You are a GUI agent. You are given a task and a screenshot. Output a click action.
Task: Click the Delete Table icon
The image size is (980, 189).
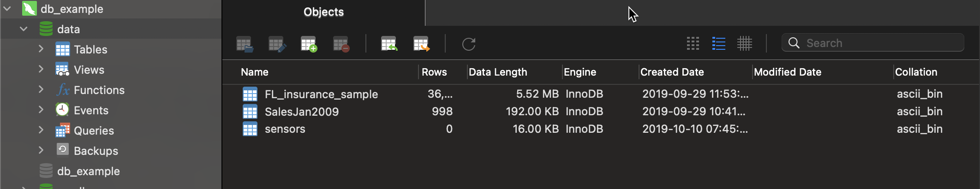point(341,44)
